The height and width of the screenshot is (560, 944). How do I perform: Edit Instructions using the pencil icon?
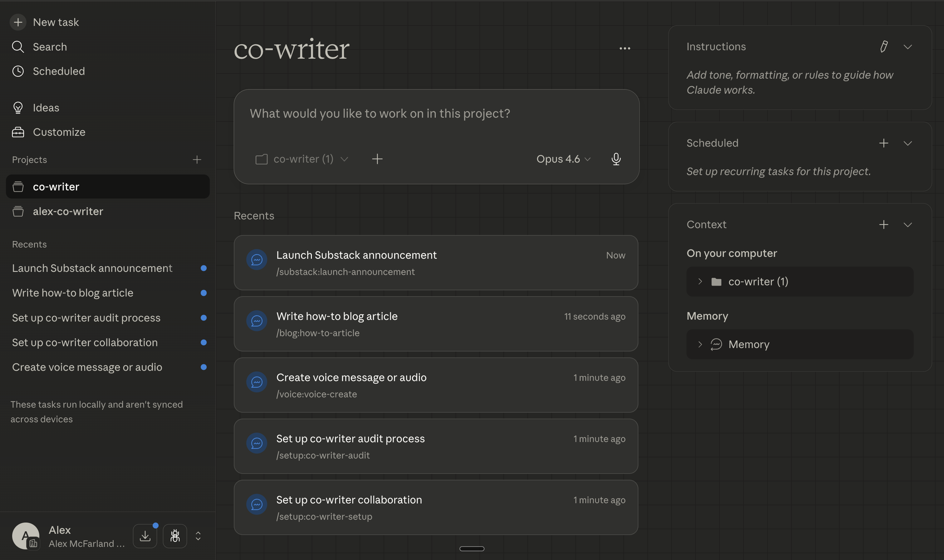coord(884,47)
